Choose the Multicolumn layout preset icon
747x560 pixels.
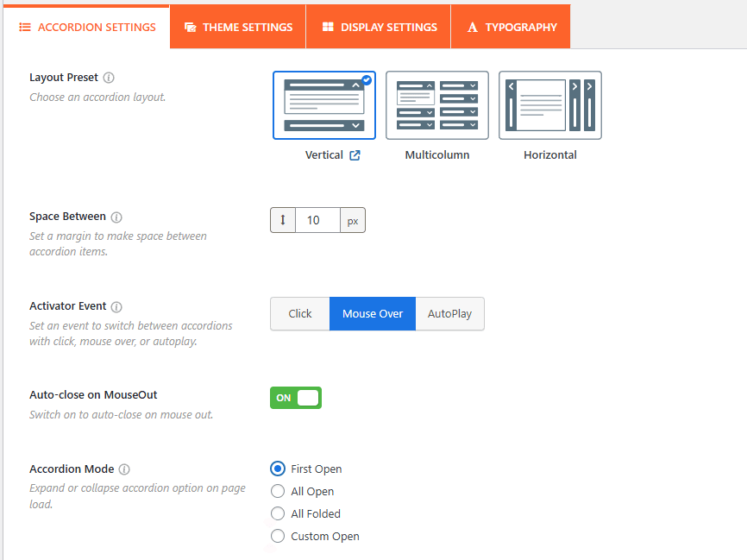[x=437, y=105]
